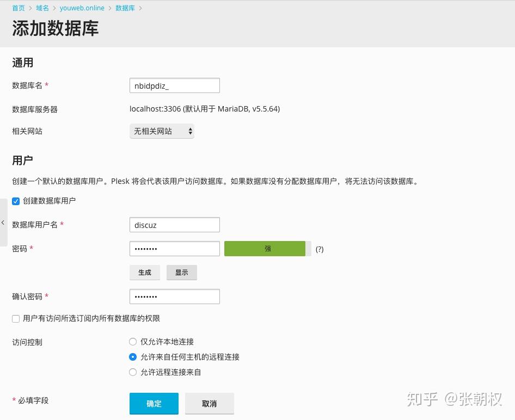Screen dimensions: 515x420
Task: Click the 数据库名 input field
Action: point(175,85)
